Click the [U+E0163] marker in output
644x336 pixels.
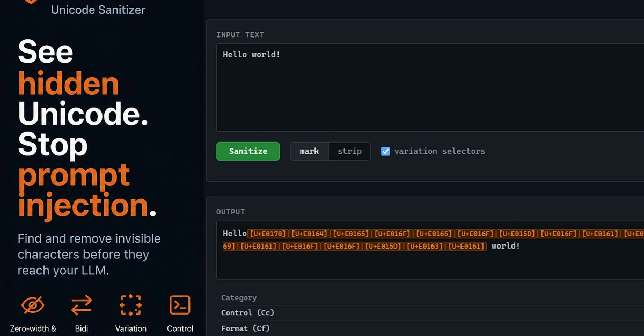425,246
